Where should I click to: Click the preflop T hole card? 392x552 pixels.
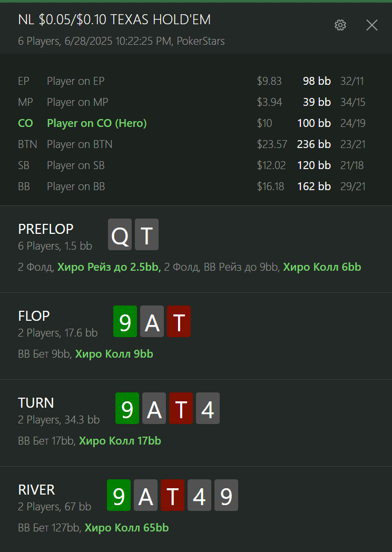[x=146, y=234]
